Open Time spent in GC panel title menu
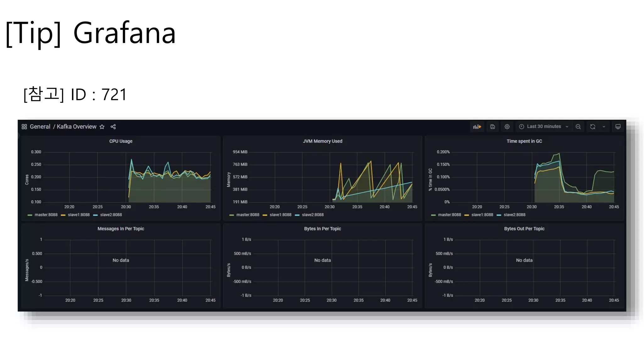Image resolution: width=644 pixels, height=362 pixels. click(x=524, y=141)
